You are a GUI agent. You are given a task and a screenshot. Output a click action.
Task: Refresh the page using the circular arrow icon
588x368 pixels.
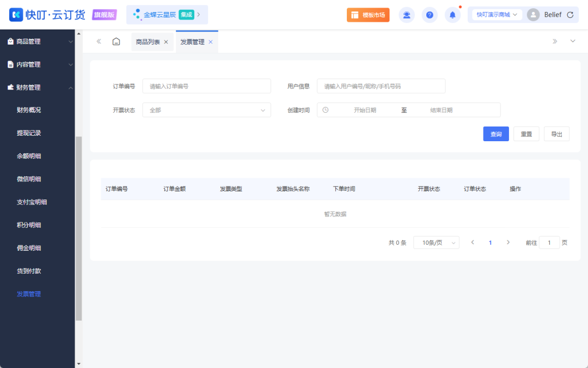coord(570,15)
